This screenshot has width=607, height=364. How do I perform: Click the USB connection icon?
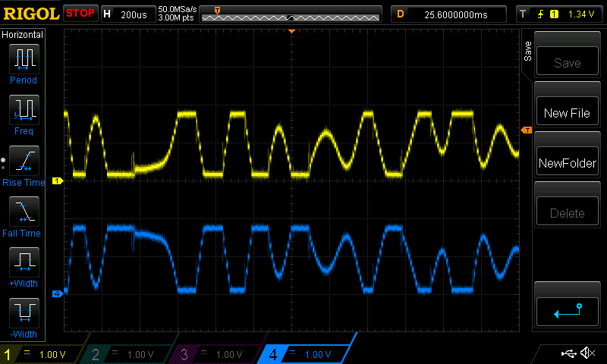point(568,353)
